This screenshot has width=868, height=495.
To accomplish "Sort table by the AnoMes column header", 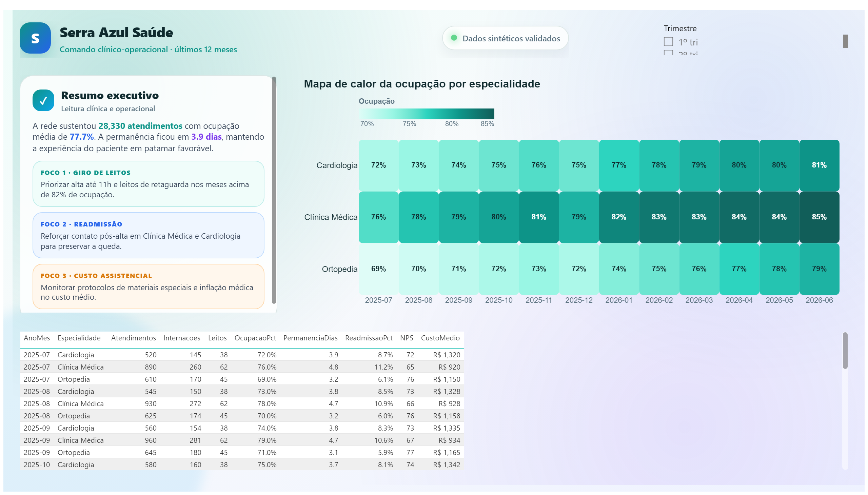I will (x=37, y=338).
